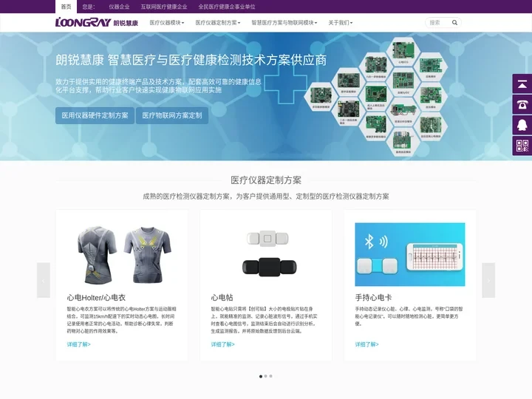
Task: Click the banner headline 朗锐慧康 智慧医疗
Action: point(191,60)
